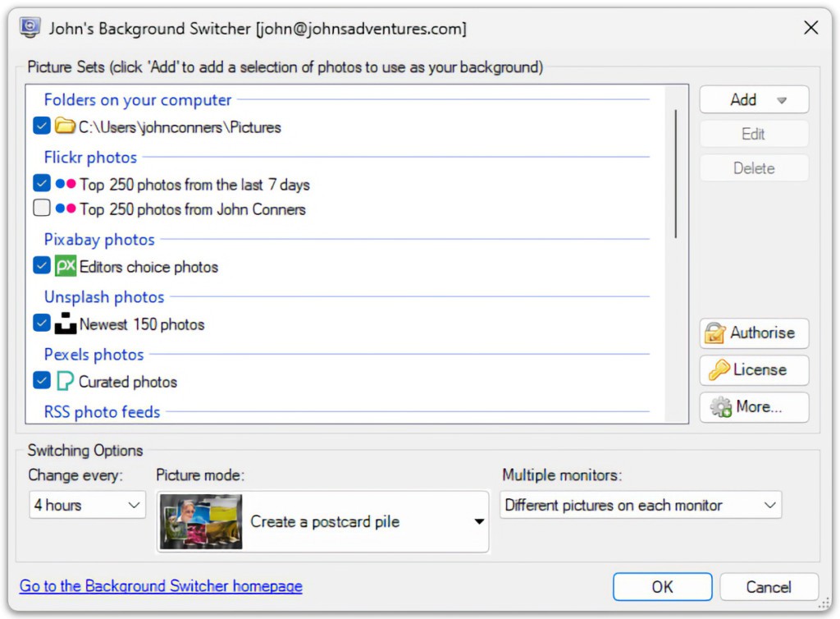Open the Multiple monitors dropdown
This screenshot has width=840, height=619.
click(640, 506)
